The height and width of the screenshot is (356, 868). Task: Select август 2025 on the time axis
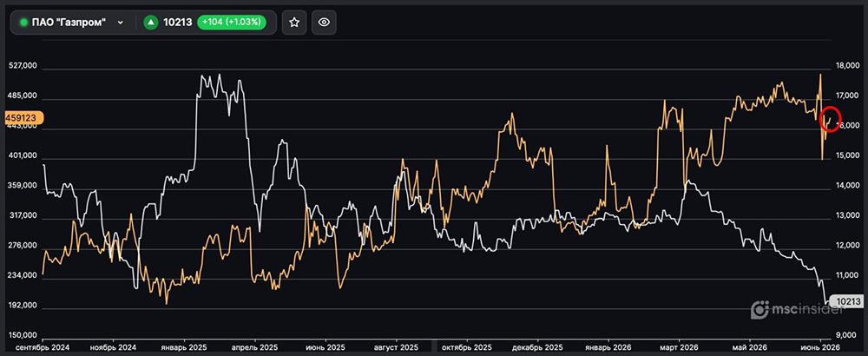tap(397, 347)
